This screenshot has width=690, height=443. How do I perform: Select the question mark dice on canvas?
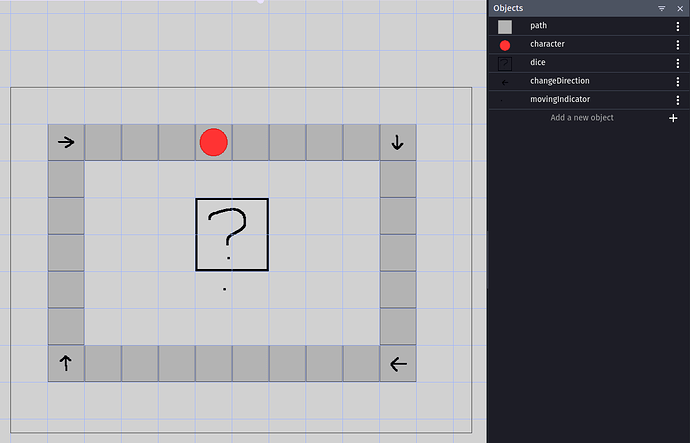231,234
